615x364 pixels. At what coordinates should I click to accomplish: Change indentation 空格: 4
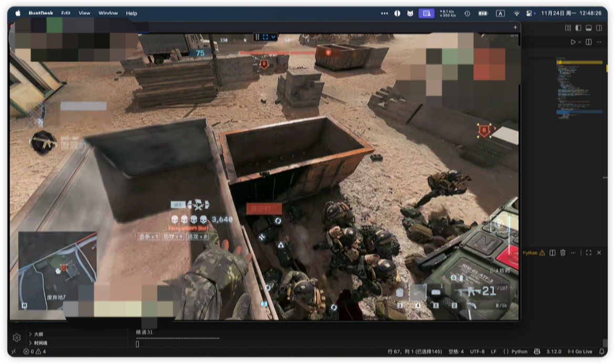(456, 351)
